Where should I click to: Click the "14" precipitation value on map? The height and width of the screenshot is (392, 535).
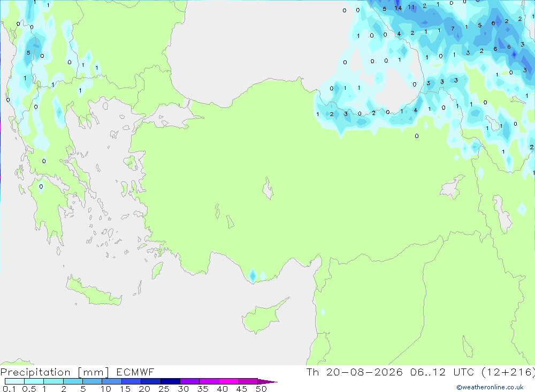tap(398, 8)
